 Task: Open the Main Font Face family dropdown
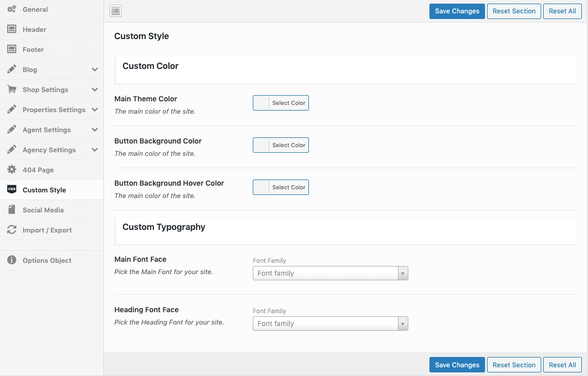pyautogui.click(x=330, y=273)
